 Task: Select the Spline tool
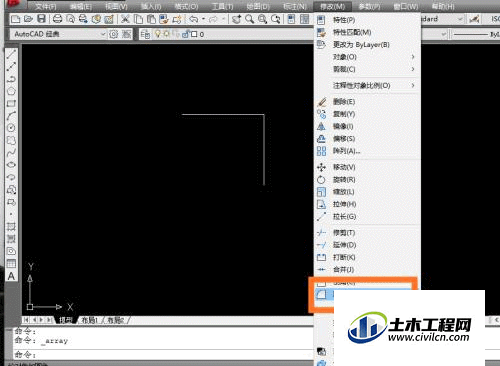point(11,153)
